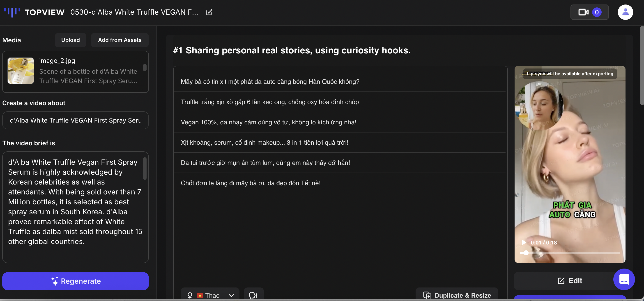This screenshot has height=301, width=644.
Task: Select first script line about Hàn Quốc
Action: coord(270,82)
